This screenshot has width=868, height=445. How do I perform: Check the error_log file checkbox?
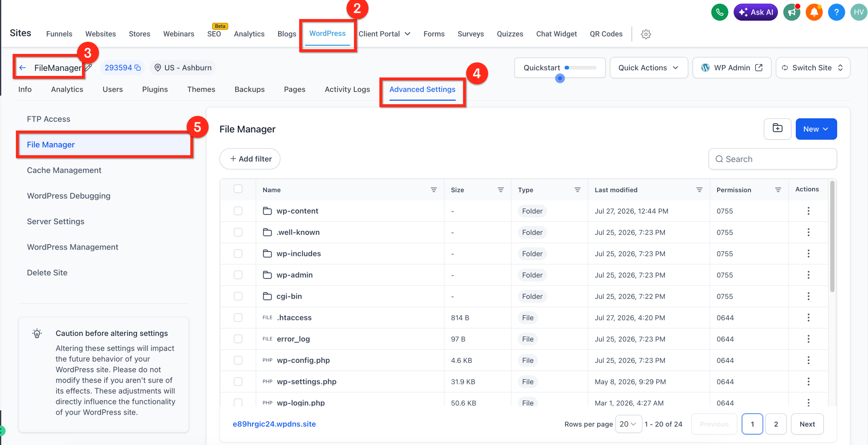pyautogui.click(x=238, y=339)
